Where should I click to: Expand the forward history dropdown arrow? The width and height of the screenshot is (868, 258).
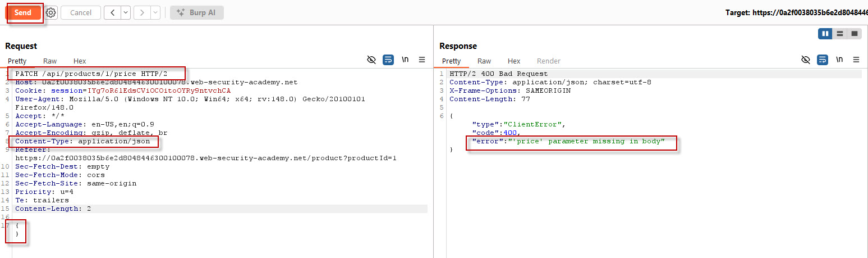tap(155, 12)
